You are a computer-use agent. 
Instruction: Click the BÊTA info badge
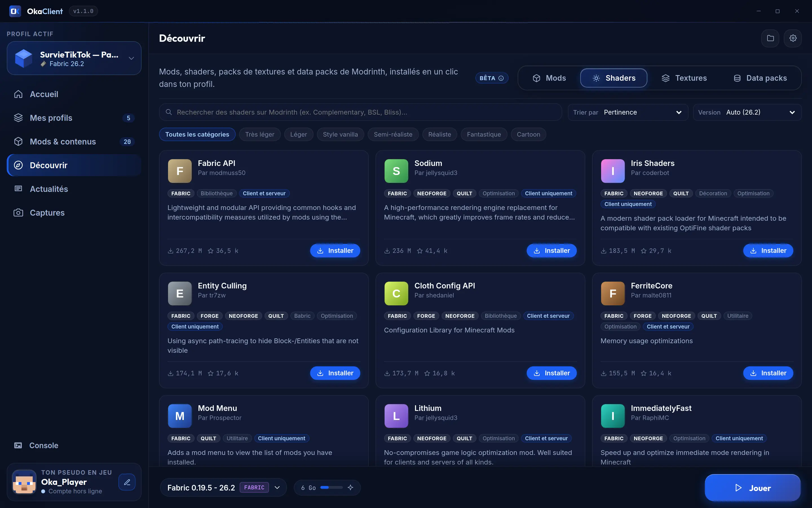coord(491,78)
